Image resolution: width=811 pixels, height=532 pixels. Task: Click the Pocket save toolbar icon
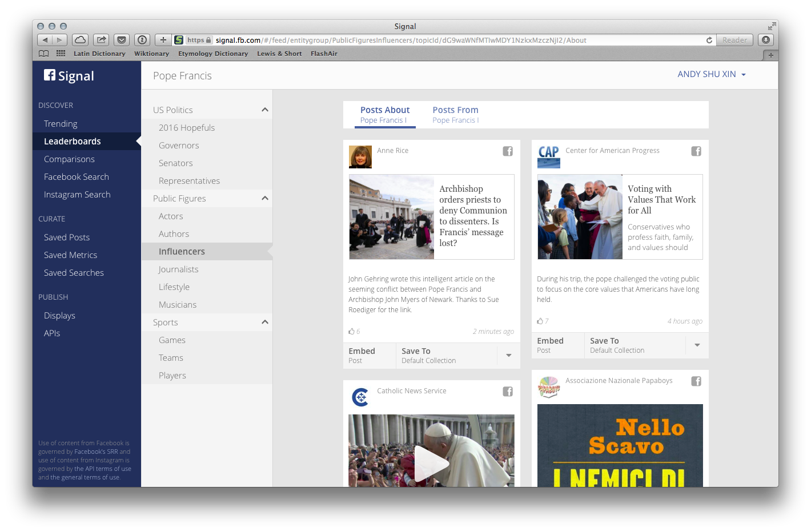(x=122, y=40)
